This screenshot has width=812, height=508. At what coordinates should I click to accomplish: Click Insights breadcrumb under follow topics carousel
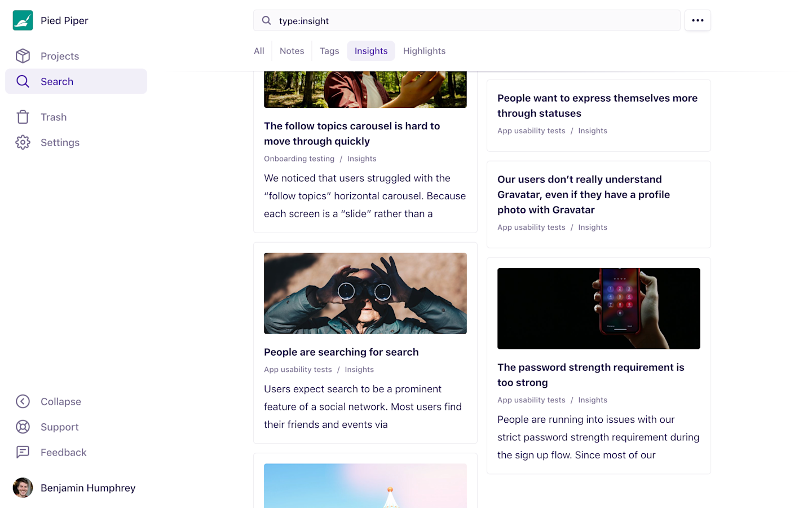[362, 159]
